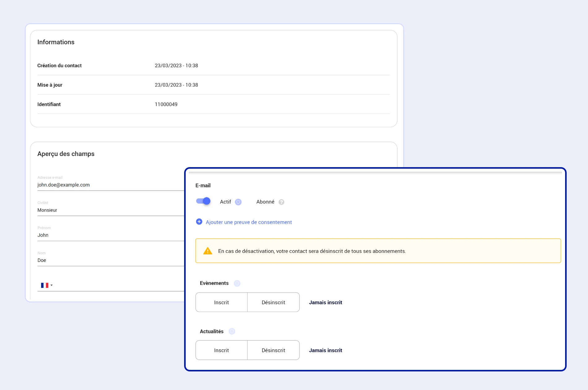Click the shield icon next to Actif
The height and width of the screenshot is (390, 588).
238,202
